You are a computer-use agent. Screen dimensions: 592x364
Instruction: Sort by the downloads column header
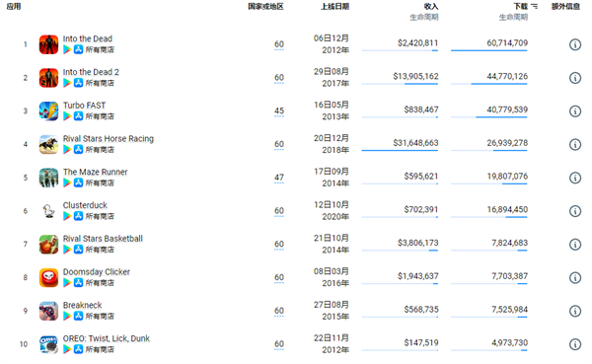tap(520, 7)
